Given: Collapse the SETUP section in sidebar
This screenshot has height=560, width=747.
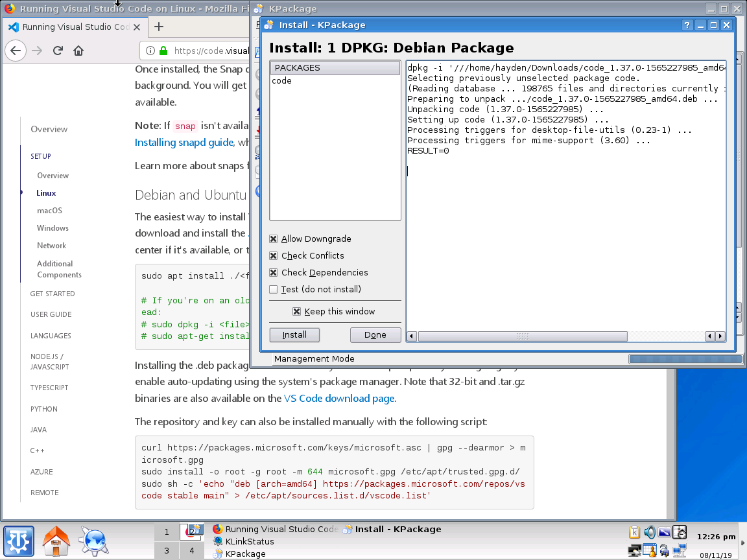Looking at the screenshot, I should pos(40,156).
